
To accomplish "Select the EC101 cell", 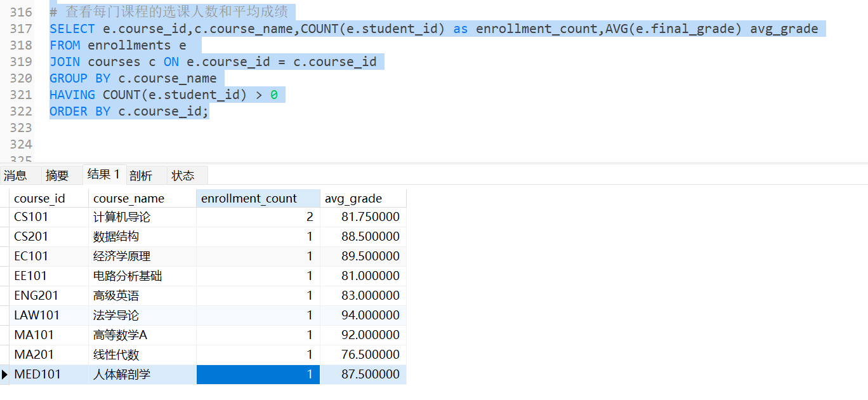I will click(49, 257).
